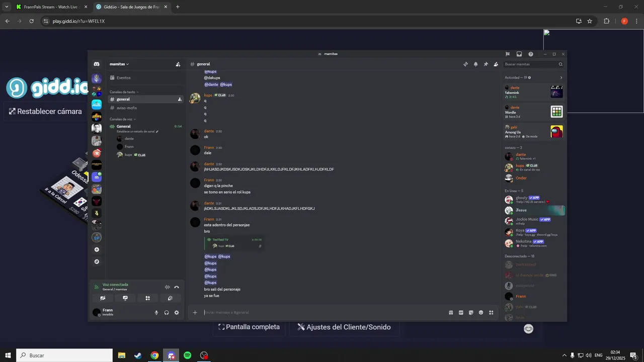Open Among Us activity thumbnail

coord(556,131)
